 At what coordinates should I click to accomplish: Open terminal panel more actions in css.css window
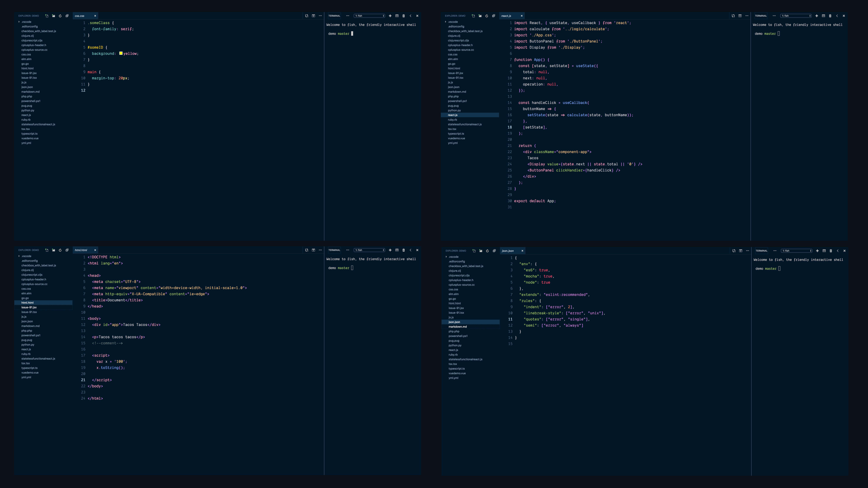coord(348,16)
